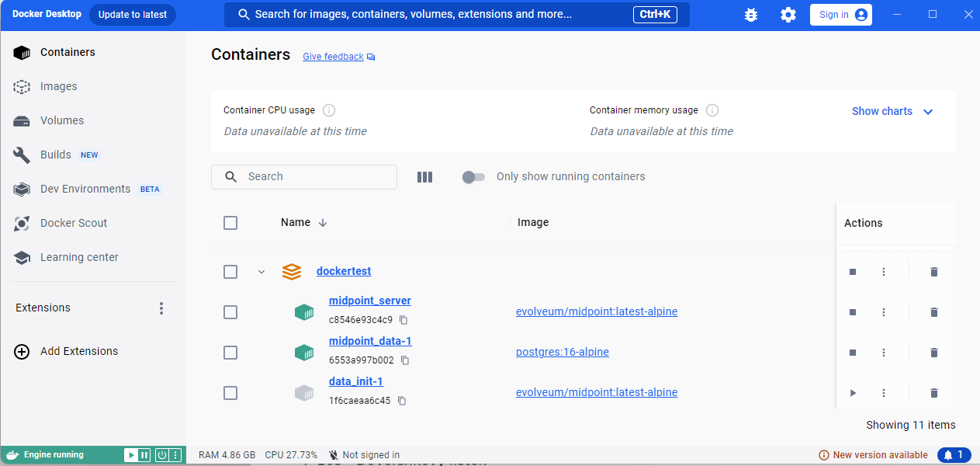
Task: Delete the data_init-1 container
Action: tap(933, 392)
